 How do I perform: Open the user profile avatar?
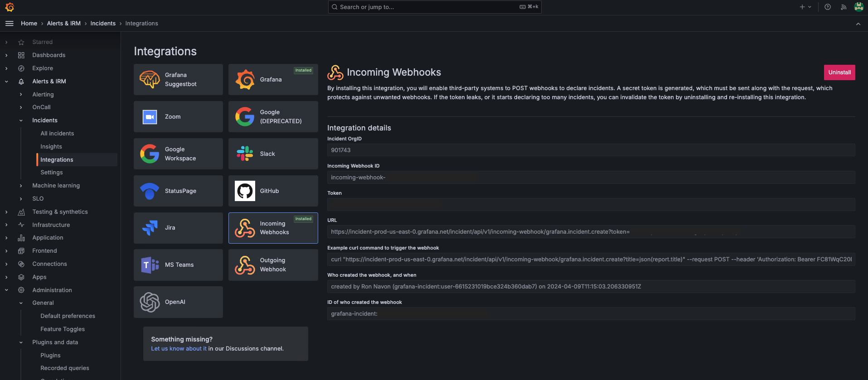pyautogui.click(x=858, y=7)
